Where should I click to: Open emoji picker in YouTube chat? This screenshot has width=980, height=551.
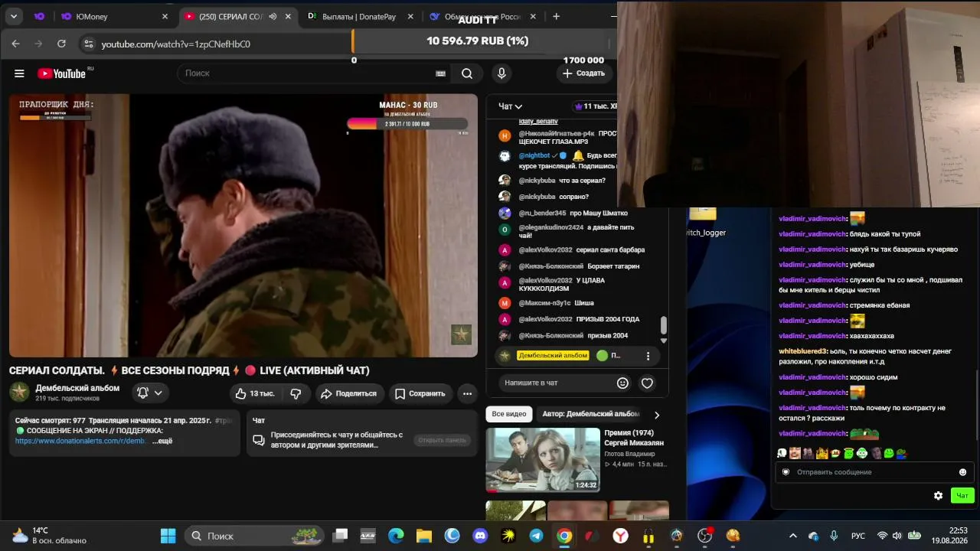(623, 383)
